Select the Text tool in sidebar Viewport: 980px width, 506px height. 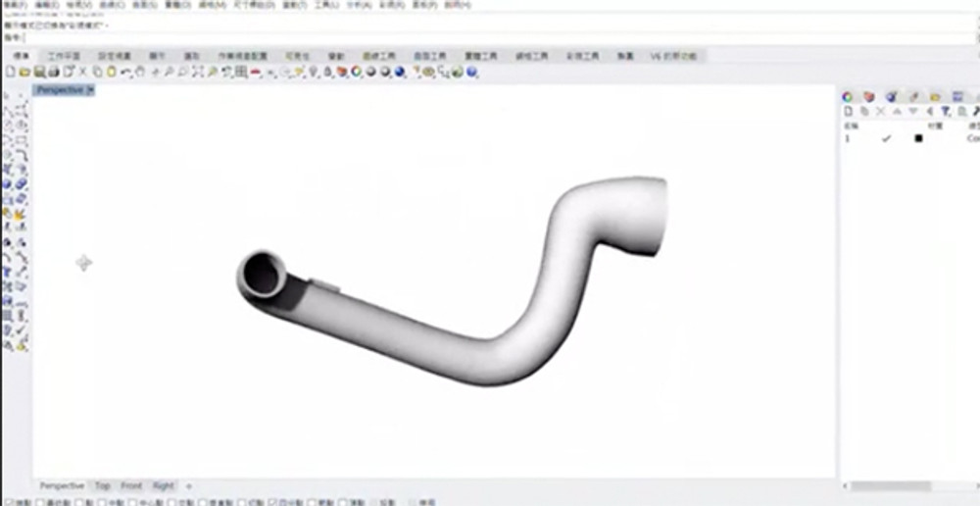[x=7, y=274]
